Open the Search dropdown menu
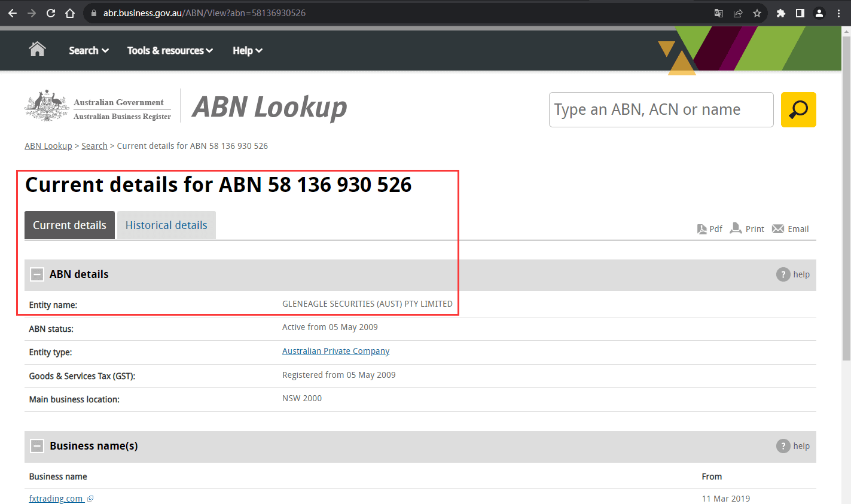 click(89, 51)
